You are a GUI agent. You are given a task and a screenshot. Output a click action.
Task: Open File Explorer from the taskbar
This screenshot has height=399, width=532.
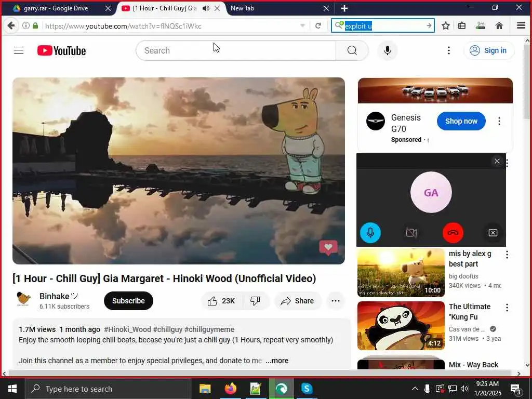[x=205, y=389]
